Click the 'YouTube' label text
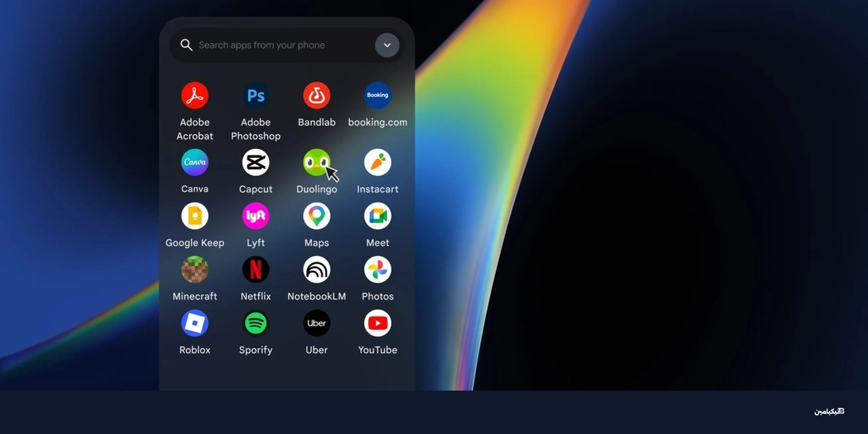This screenshot has width=868, height=434. 378,350
